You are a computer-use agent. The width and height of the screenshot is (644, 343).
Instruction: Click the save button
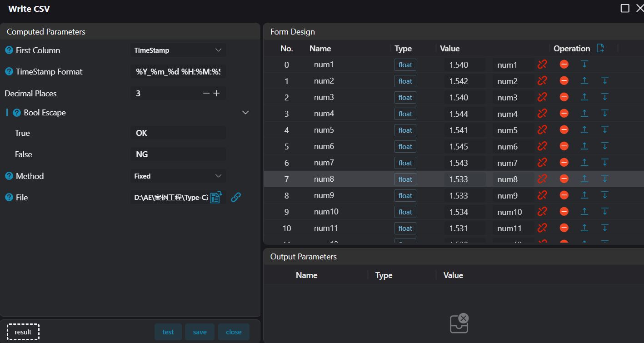click(x=200, y=332)
